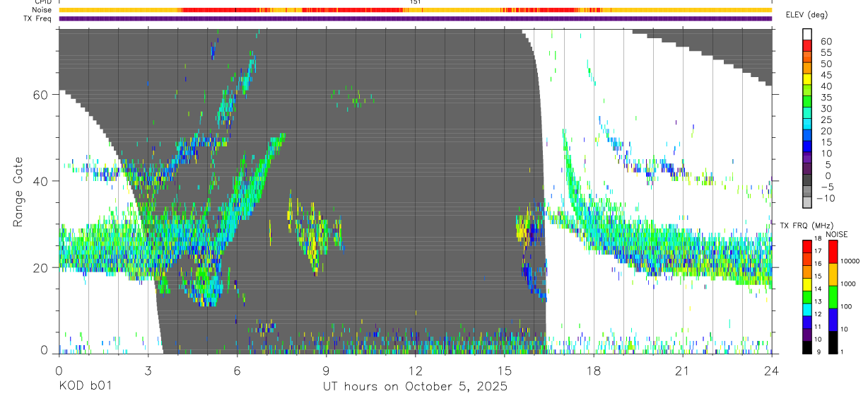This screenshot has width=868, height=401.
Task: Click the '45' label on elevation legend
Action: coord(826,75)
